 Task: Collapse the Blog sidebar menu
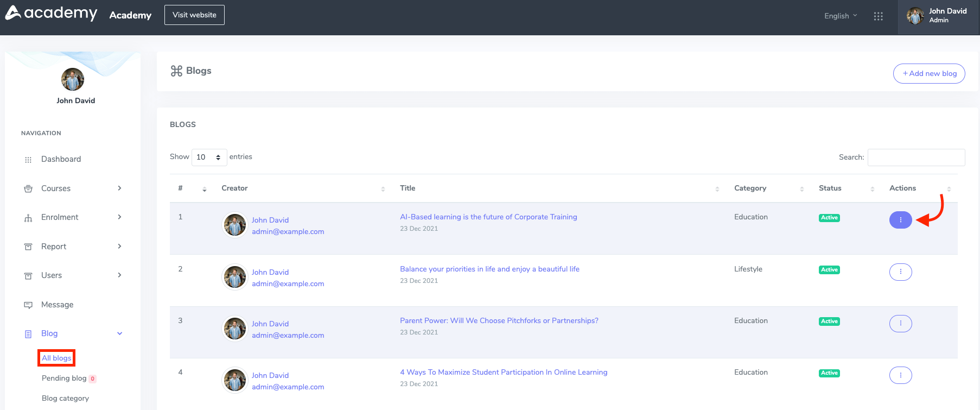(73, 333)
